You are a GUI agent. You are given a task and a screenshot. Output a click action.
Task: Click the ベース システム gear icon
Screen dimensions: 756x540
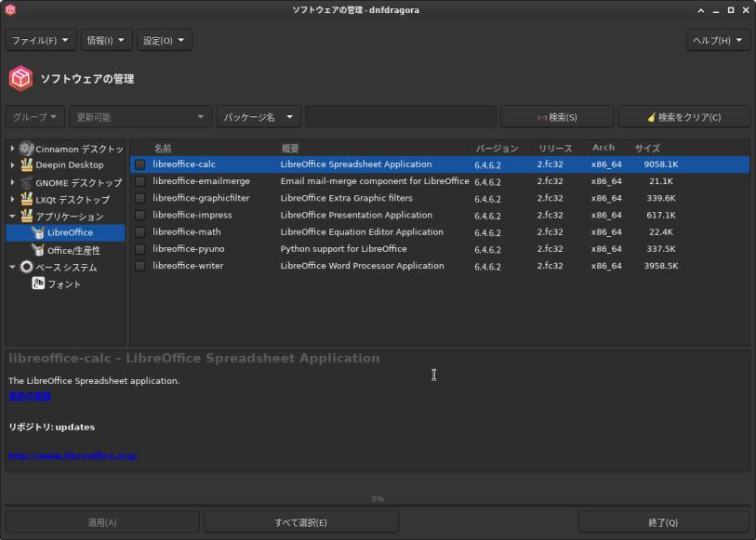pyautogui.click(x=27, y=267)
